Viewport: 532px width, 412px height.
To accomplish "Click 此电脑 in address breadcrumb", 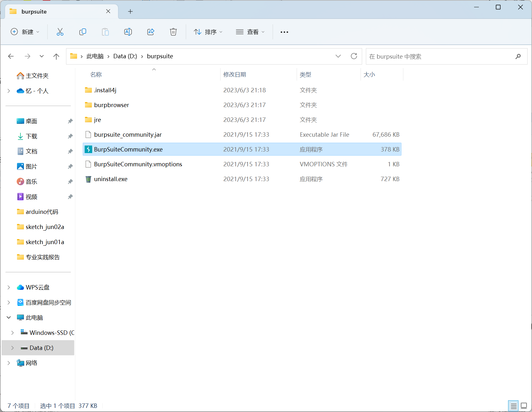I will pos(95,56).
